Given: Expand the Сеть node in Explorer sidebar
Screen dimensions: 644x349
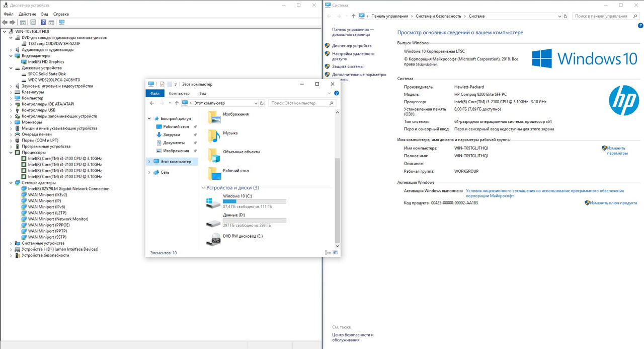Looking at the screenshot, I should (x=149, y=172).
